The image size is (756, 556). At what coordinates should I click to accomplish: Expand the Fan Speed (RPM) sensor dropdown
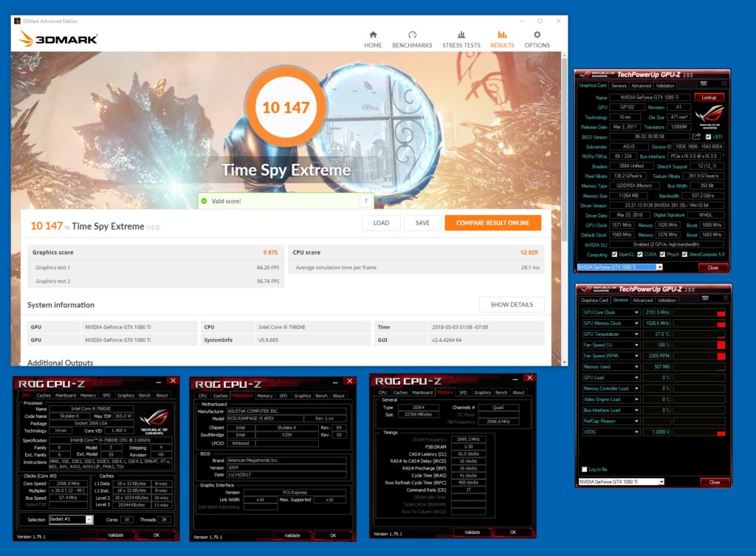[636, 356]
